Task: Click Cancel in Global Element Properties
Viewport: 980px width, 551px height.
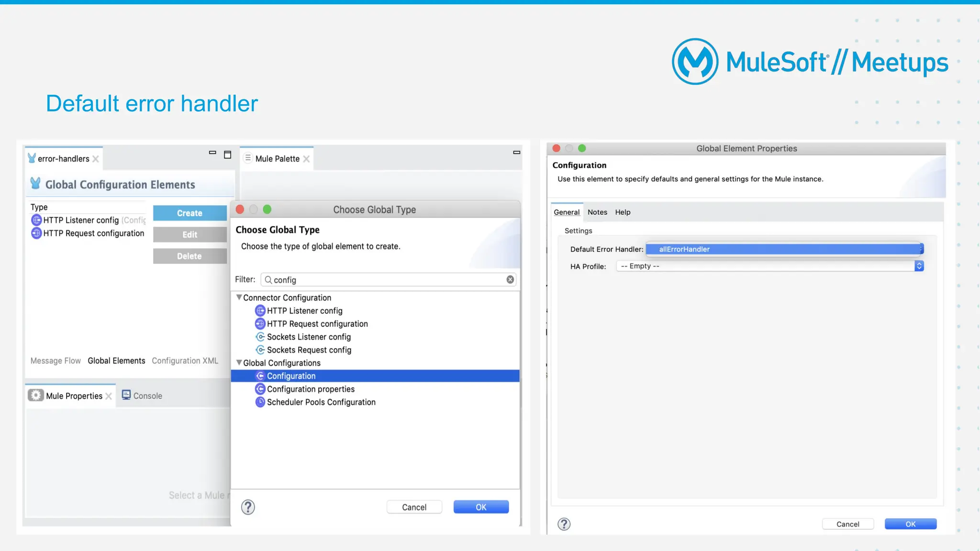Action: pyautogui.click(x=847, y=524)
